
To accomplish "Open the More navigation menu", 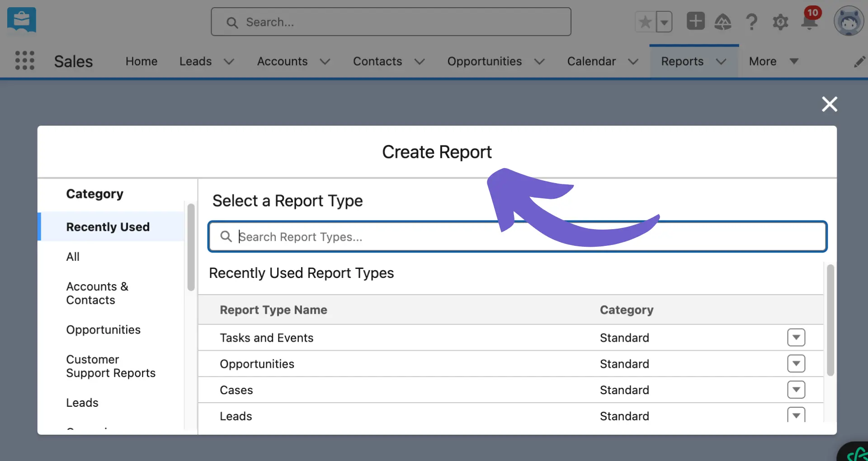I will click(774, 61).
